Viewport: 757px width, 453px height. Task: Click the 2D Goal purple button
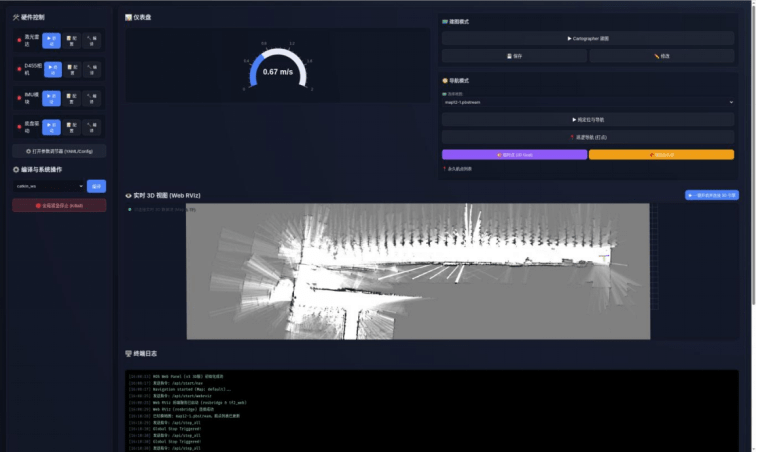click(x=514, y=155)
